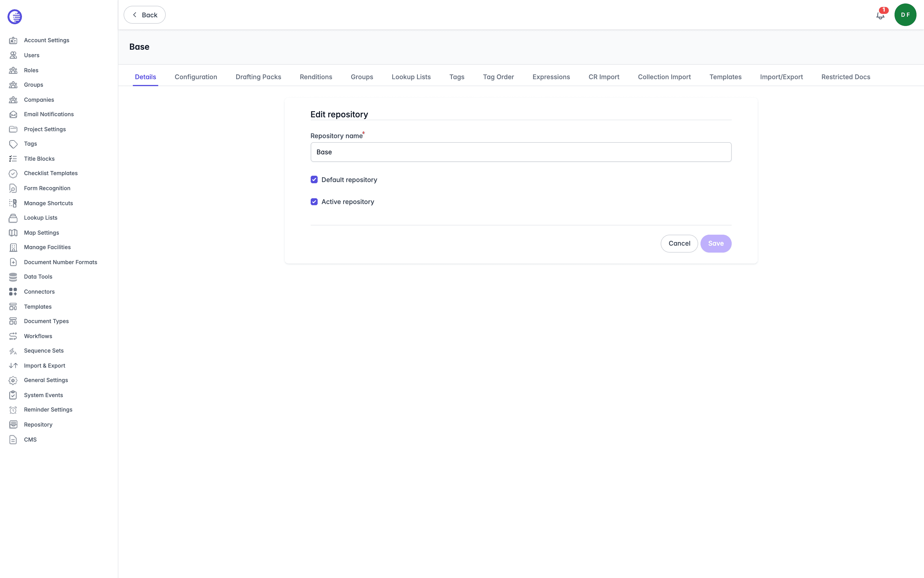Open the Manage Facilities building icon
This screenshot has height=578, width=924.
13,247
